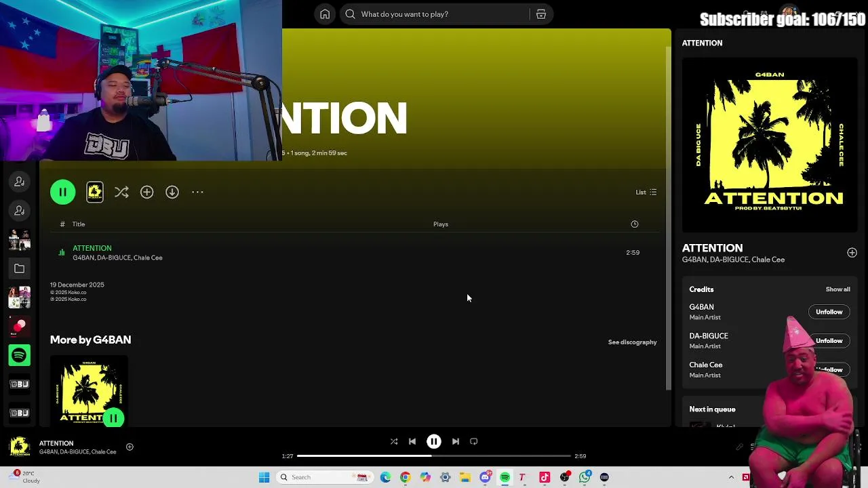Image resolution: width=868 pixels, height=488 pixels.
Task: Add ATTENTION to Liked Songs in right panel
Action: tap(852, 253)
